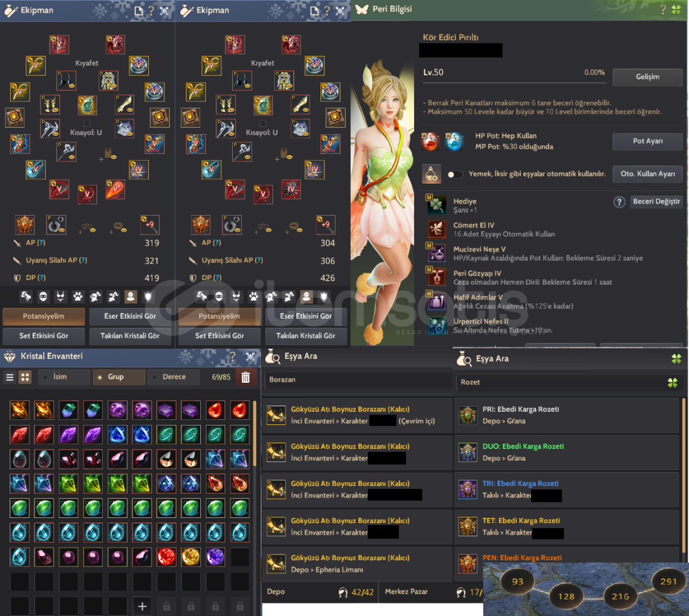Select the PEN: Ebedi Karga Rozeti row

click(x=566, y=556)
